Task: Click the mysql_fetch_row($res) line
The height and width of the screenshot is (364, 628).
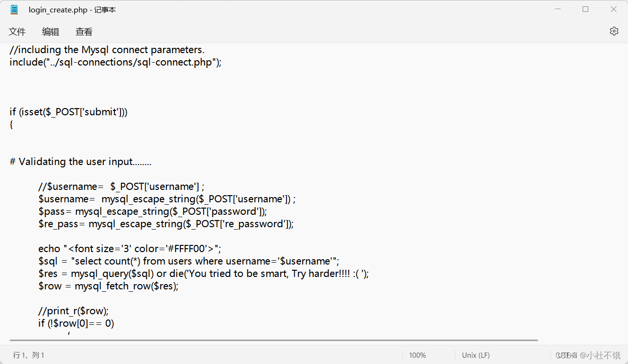Action: tap(108, 286)
